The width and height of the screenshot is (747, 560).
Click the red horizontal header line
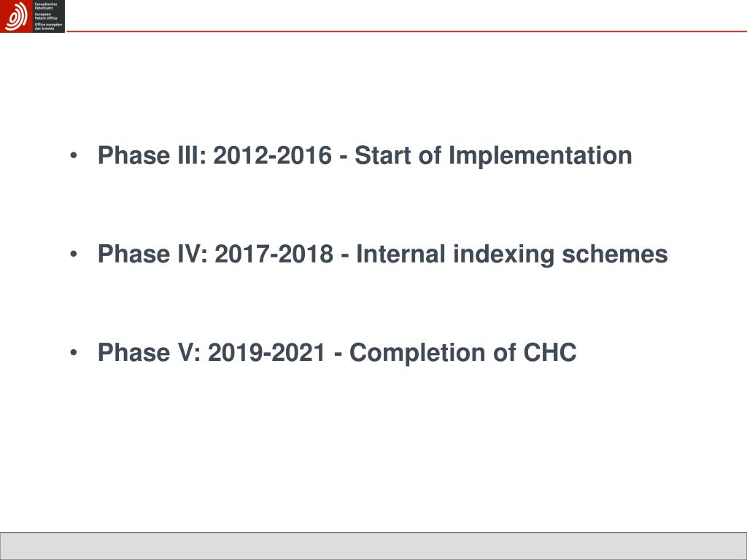click(x=406, y=31)
